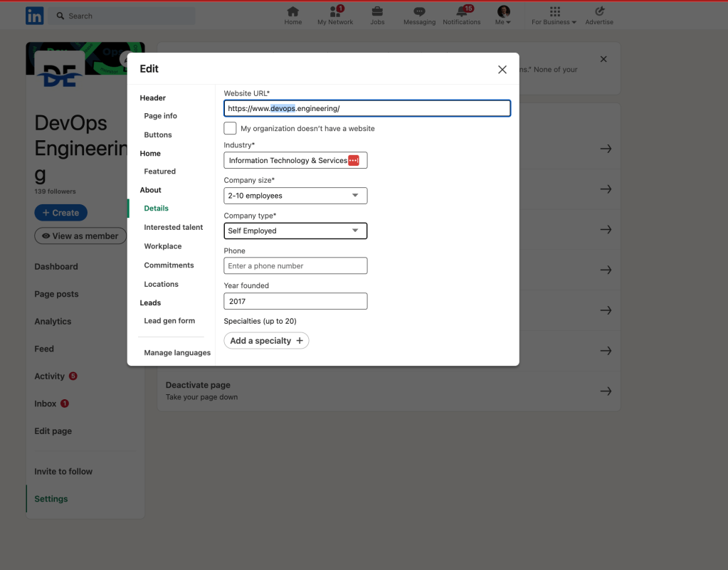Image resolution: width=728 pixels, height=570 pixels.
Task: Select Commitments section
Action: tap(169, 265)
